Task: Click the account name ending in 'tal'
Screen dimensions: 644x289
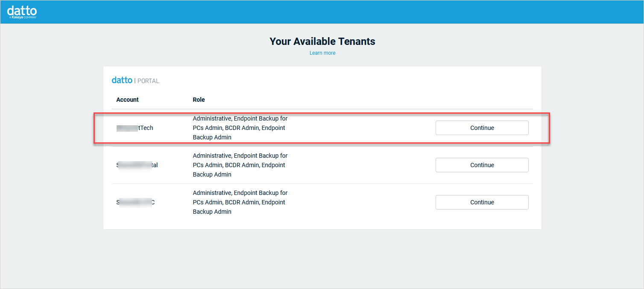Action: [x=137, y=165]
